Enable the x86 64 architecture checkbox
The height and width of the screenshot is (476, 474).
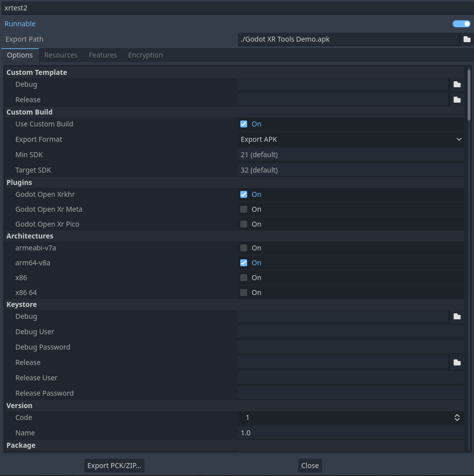[x=243, y=292]
